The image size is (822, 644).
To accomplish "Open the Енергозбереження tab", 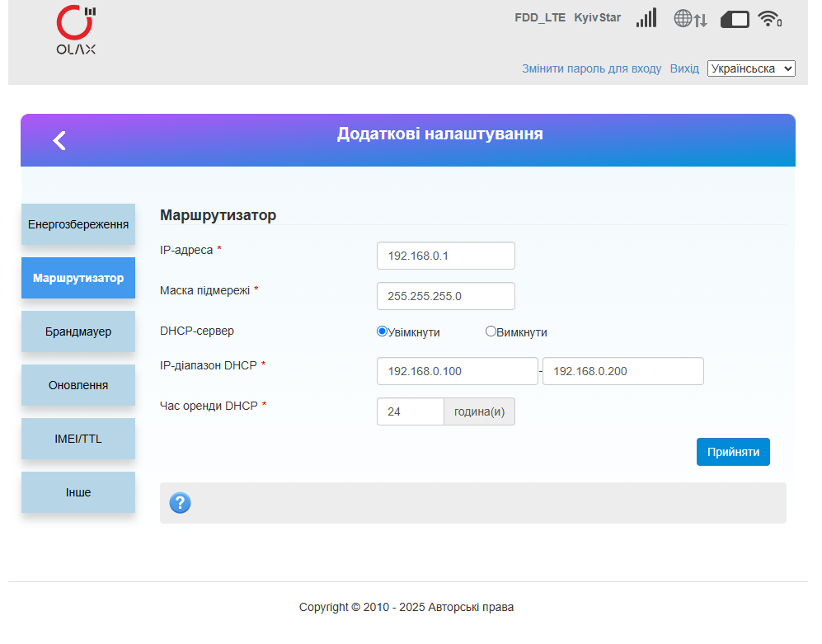I will point(78,224).
